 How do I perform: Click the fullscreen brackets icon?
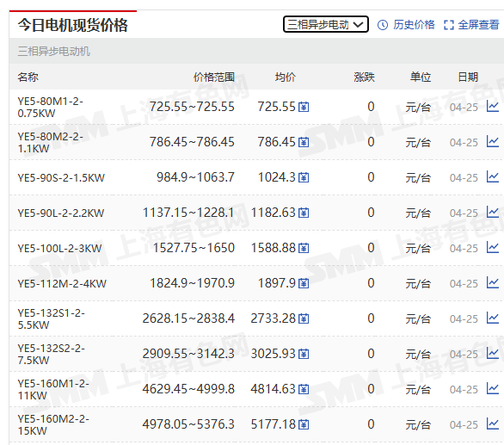[449, 25]
